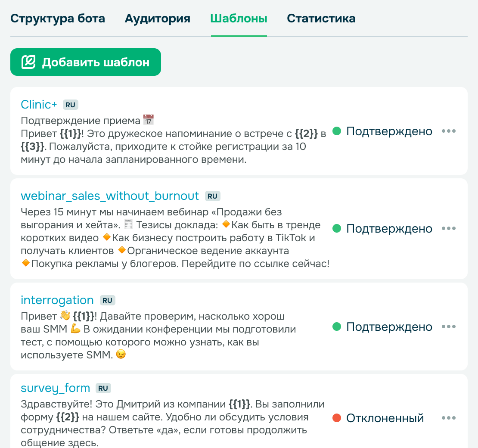
Task: Open the three-dot menu for Clinic+
Action: (449, 131)
